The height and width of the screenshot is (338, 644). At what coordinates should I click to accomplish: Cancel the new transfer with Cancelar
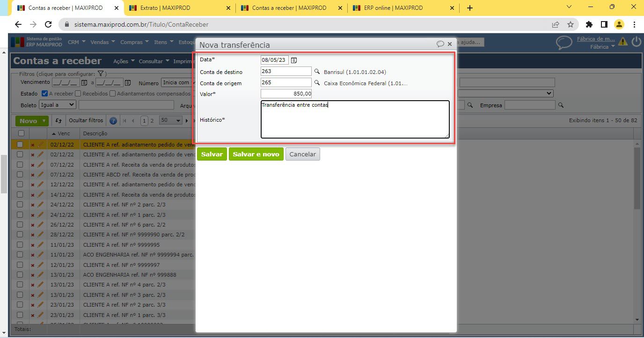[x=303, y=154]
